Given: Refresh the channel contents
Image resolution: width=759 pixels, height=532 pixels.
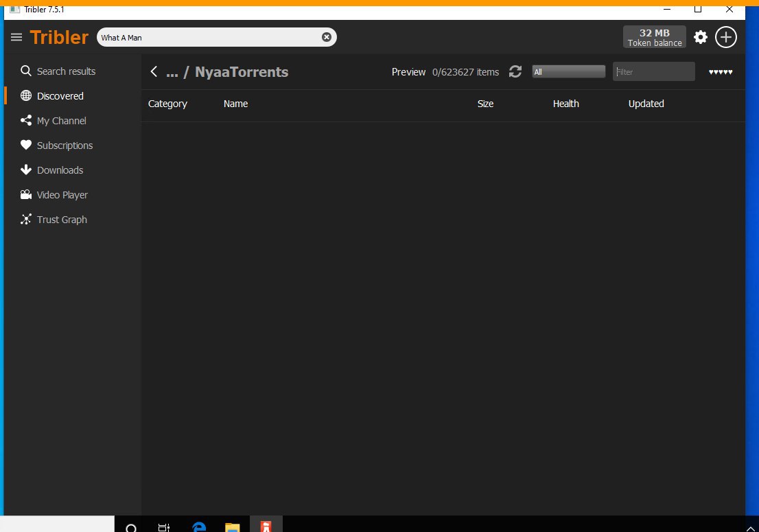Looking at the screenshot, I should tap(515, 71).
